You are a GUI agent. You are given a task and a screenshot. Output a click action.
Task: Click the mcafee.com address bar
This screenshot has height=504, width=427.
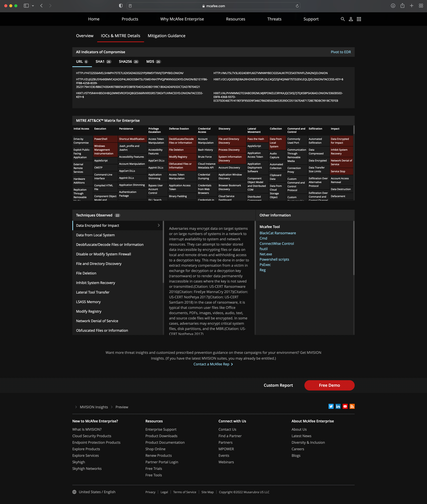(x=213, y=6)
